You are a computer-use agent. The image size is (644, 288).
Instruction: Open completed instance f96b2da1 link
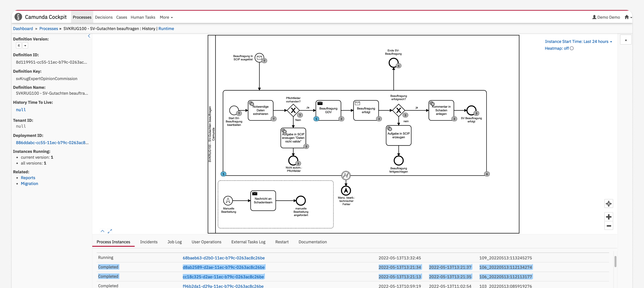(223, 286)
